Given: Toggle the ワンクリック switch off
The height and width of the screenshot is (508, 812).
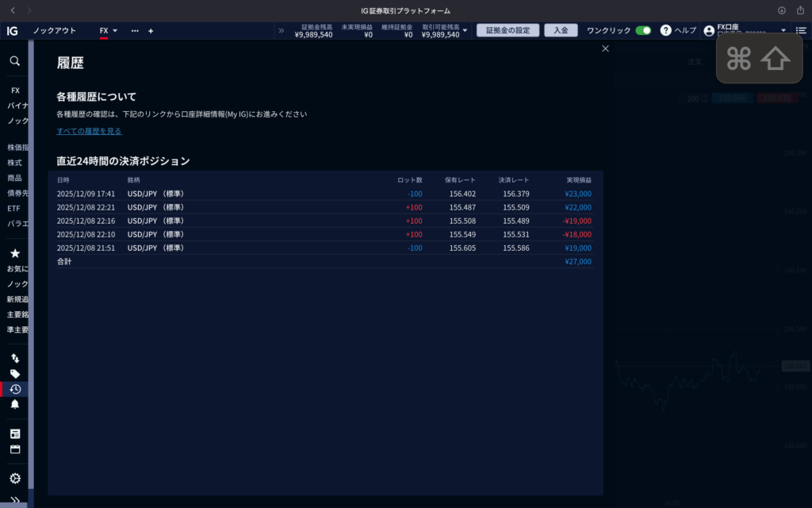Looking at the screenshot, I should 642,30.
